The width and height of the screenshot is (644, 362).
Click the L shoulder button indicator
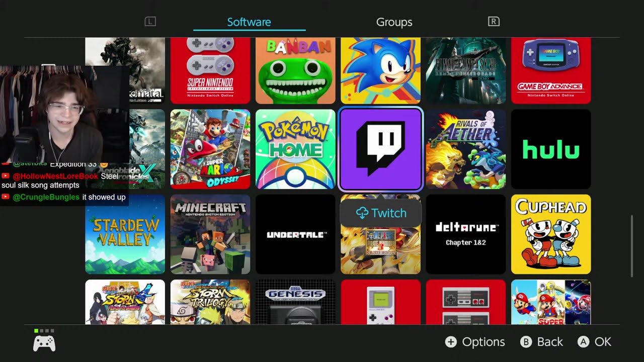coord(150,22)
